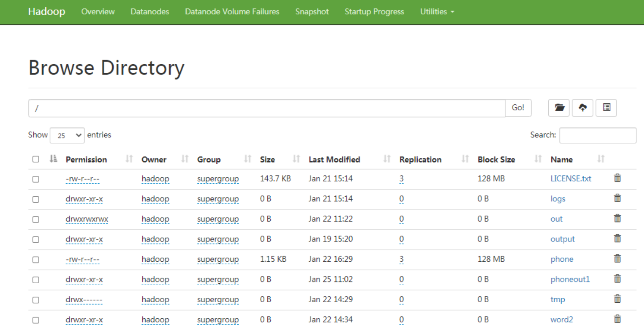Screen dimensions: 644x332
Task: Click the trash icon for logs
Action: click(617, 198)
